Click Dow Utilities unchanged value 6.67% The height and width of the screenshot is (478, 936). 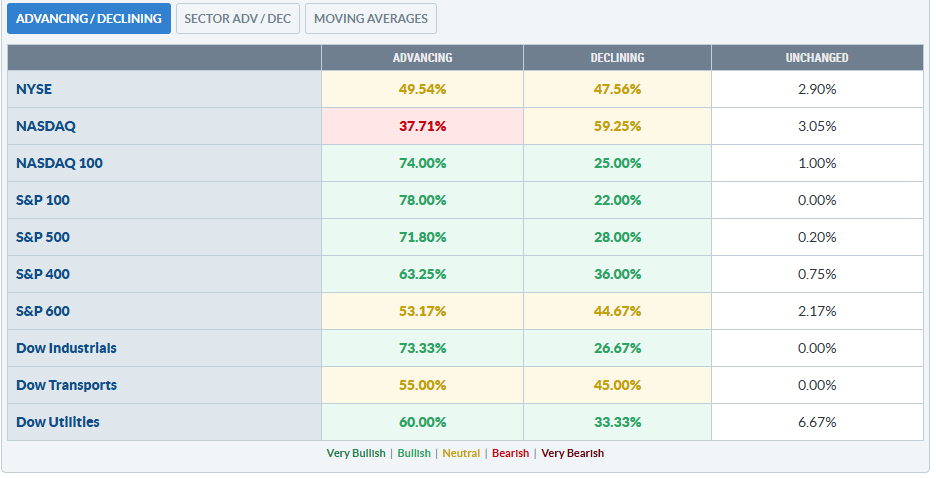coord(817,422)
